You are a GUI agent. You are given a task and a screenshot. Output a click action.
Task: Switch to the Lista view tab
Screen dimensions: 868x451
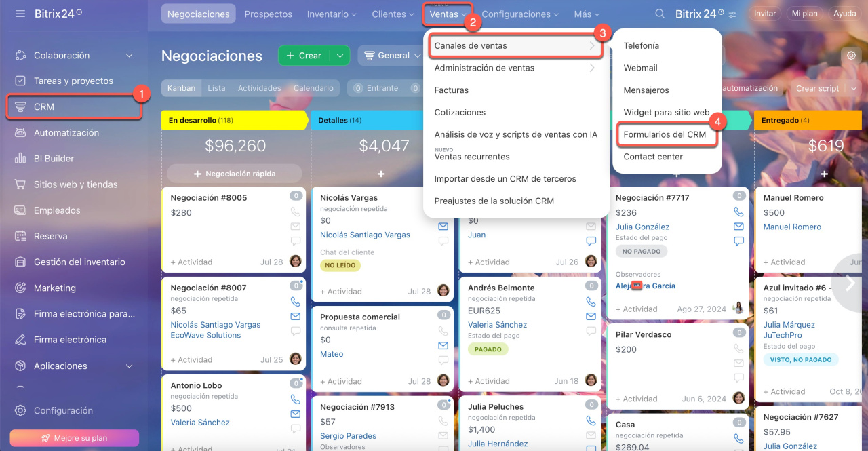tap(217, 88)
